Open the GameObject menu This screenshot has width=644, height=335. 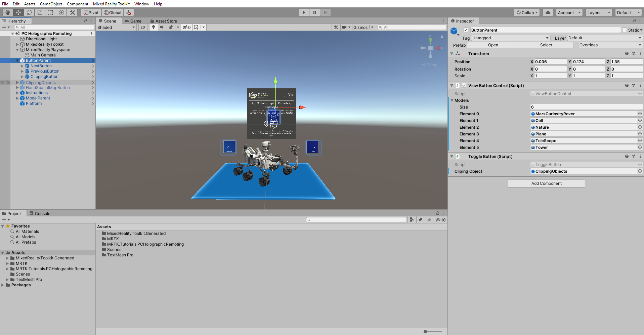tap(51, 4)
